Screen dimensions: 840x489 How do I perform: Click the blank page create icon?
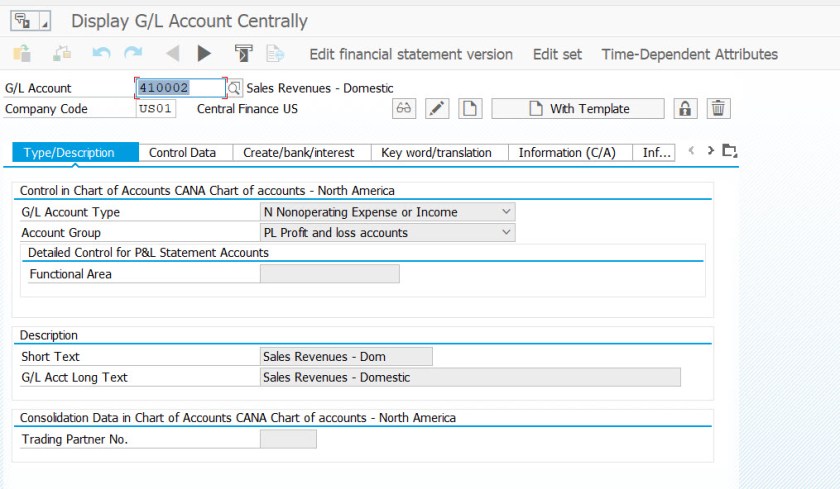tap(470, 109)
